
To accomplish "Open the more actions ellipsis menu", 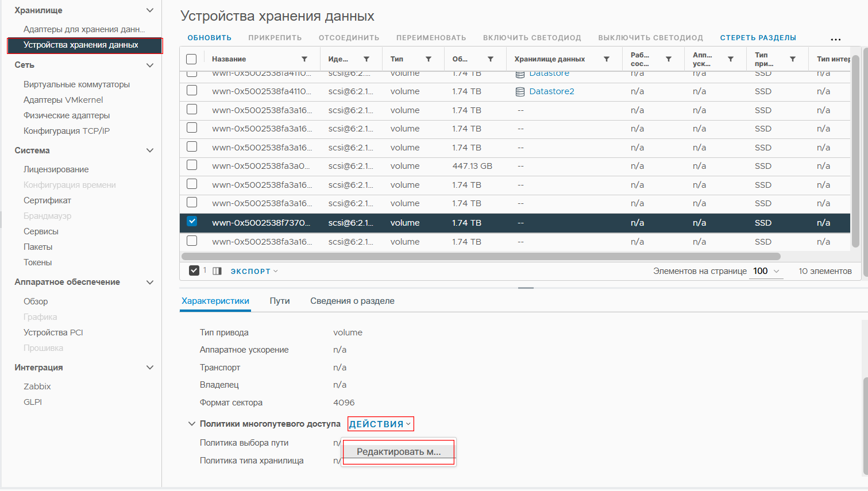I will click(836, 40).
